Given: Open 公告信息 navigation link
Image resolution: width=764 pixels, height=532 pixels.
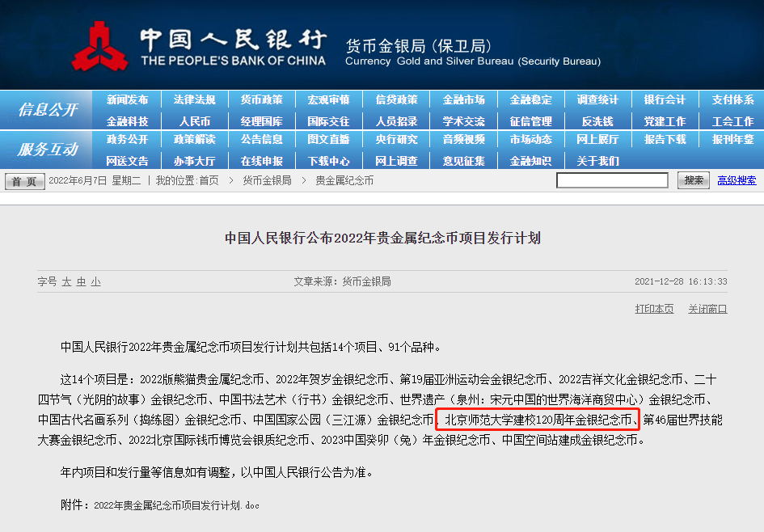Looking at the screenshot, I should (x=262, y=139).
